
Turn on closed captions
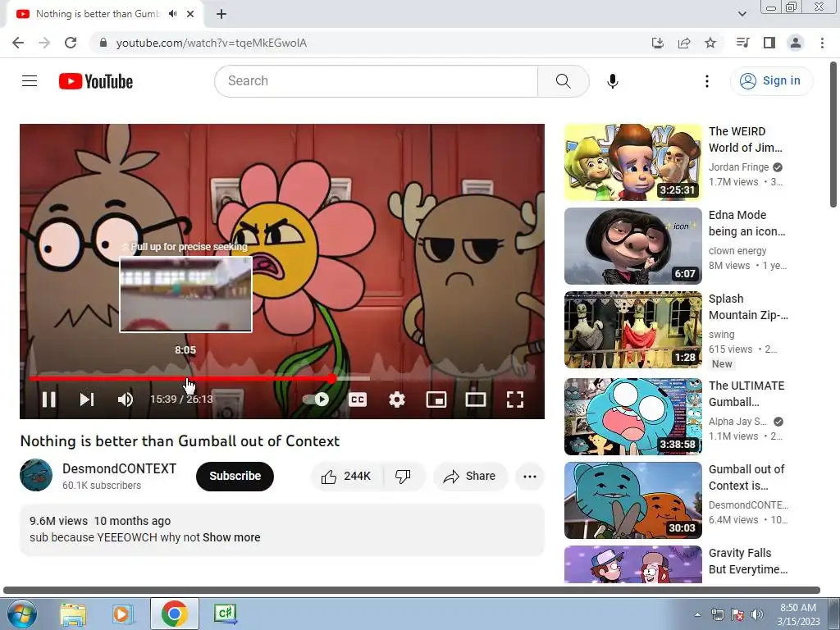click(358, 399)
